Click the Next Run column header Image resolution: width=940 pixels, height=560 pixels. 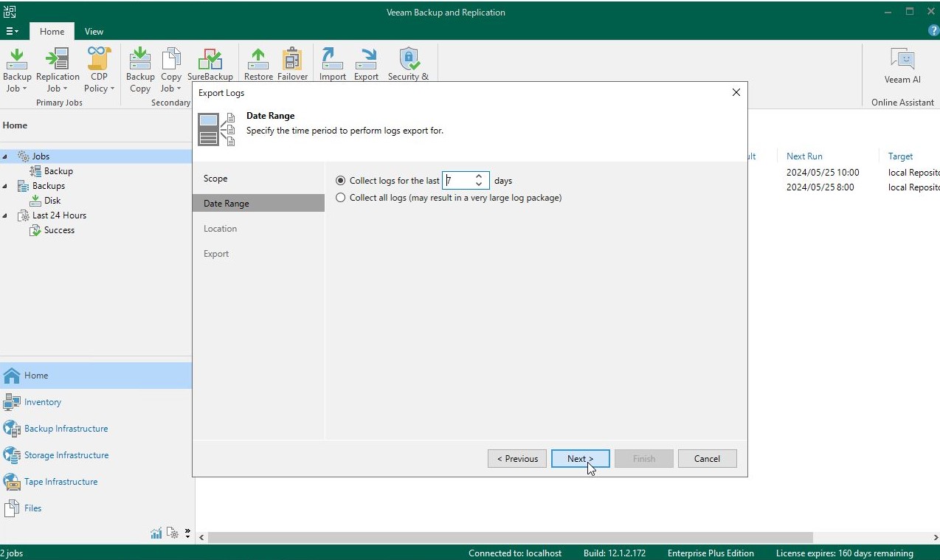pos(804,156)
